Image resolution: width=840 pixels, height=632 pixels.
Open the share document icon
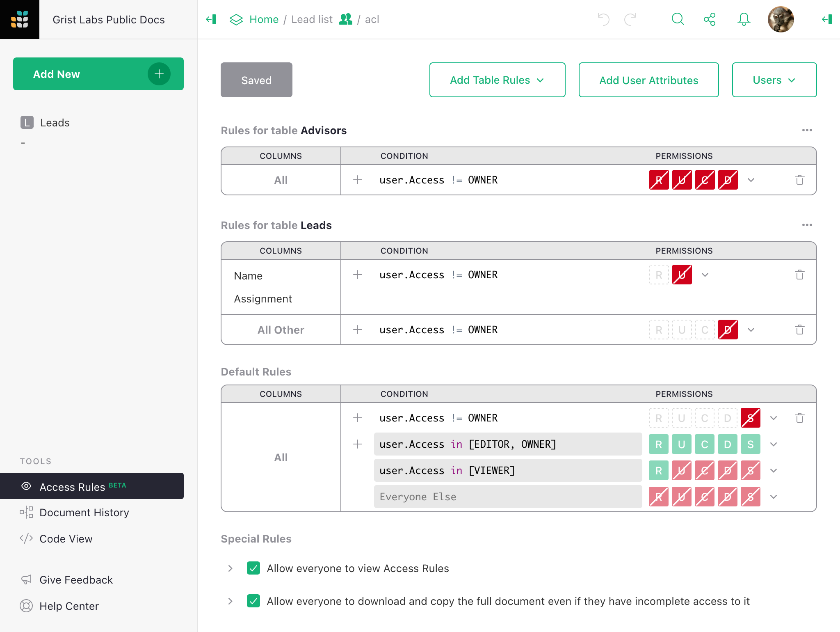[x=710, y=19]
